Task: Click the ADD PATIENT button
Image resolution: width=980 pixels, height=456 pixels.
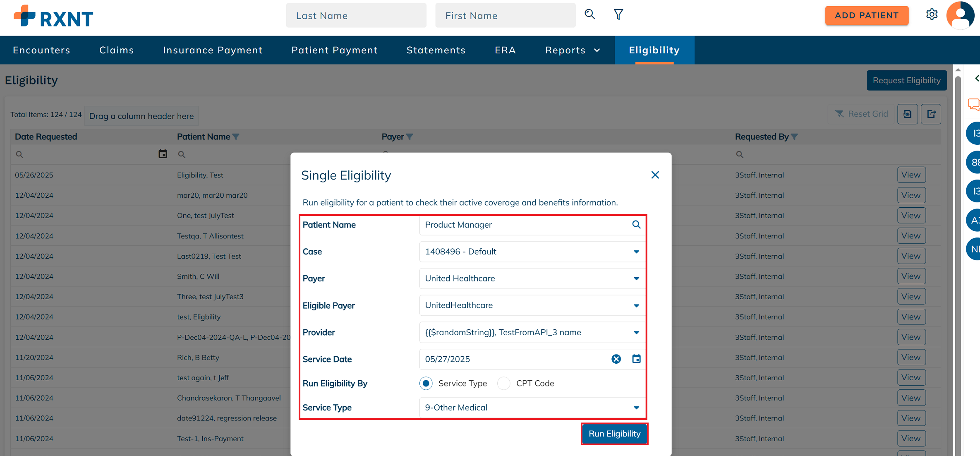Action: 867,15
